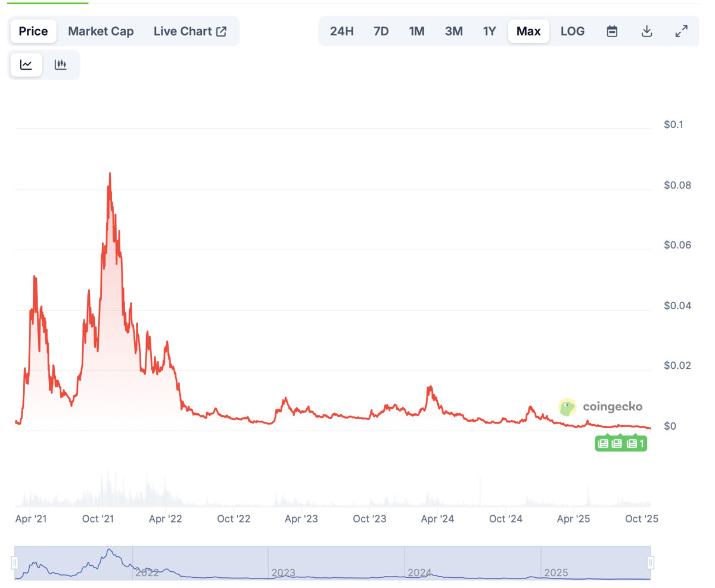The image size is (715, 588).
Task: Open the Live Chart external link
Action: tap(190, 32)
